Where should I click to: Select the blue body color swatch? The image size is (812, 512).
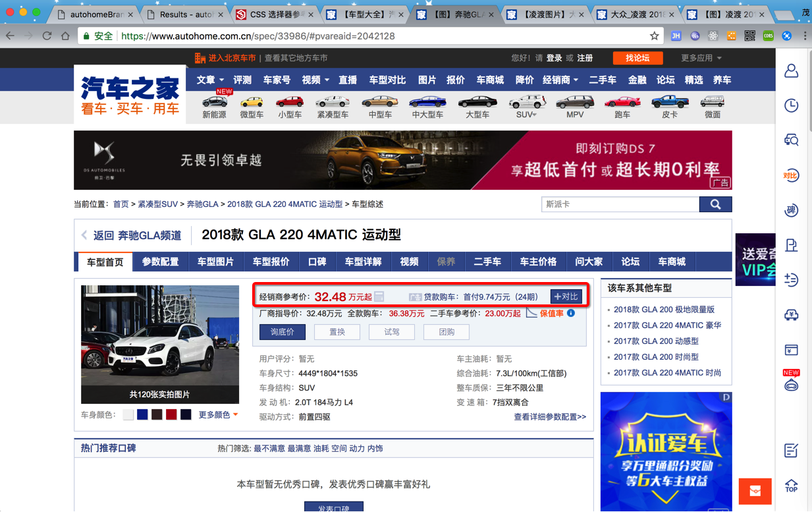coord(142,414)
